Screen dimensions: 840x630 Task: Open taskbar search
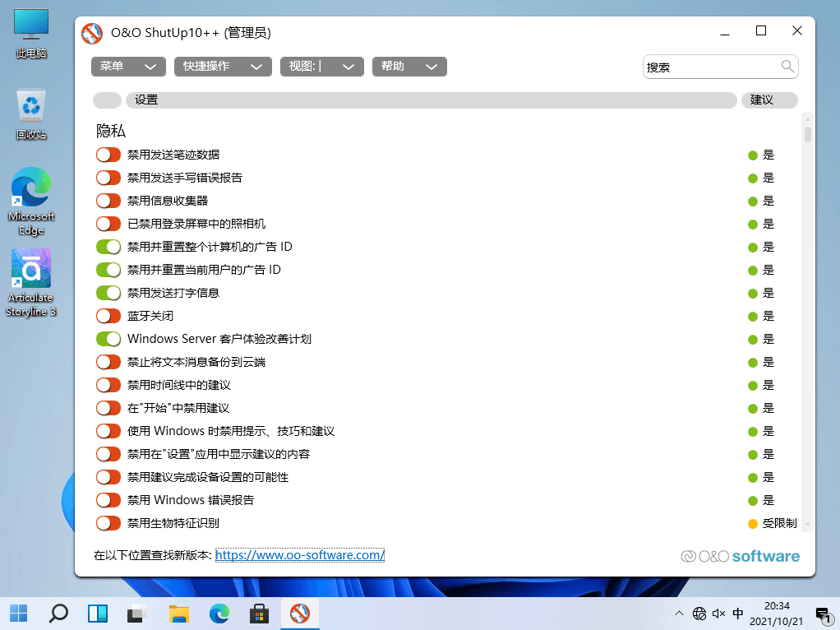click(58, 614)
